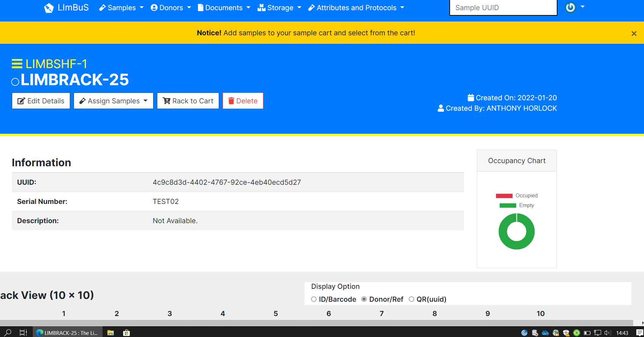Select the pencil icon in Edit Details
This screenshot has height=337, width=644.
[x=22, y=101]
